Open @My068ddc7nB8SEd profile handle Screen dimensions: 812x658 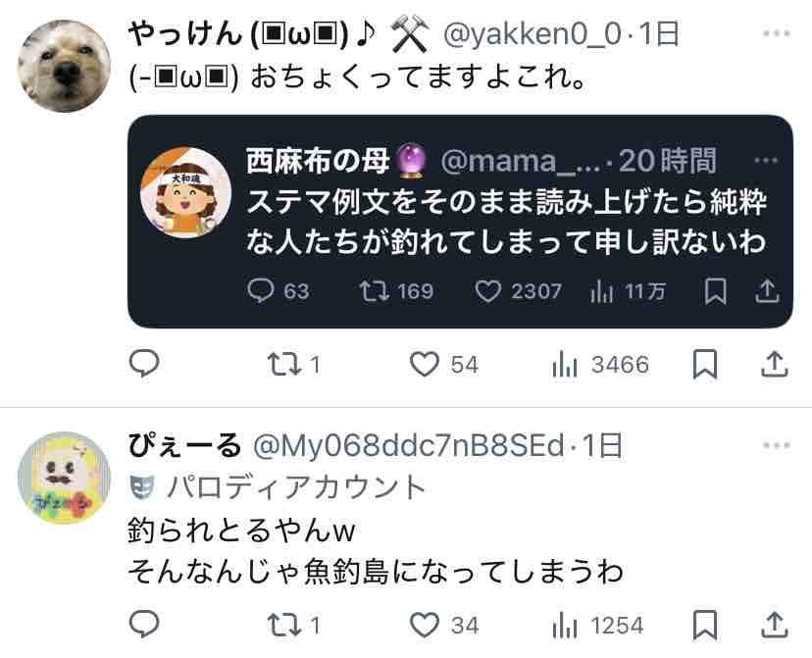[x=408, y=446]
